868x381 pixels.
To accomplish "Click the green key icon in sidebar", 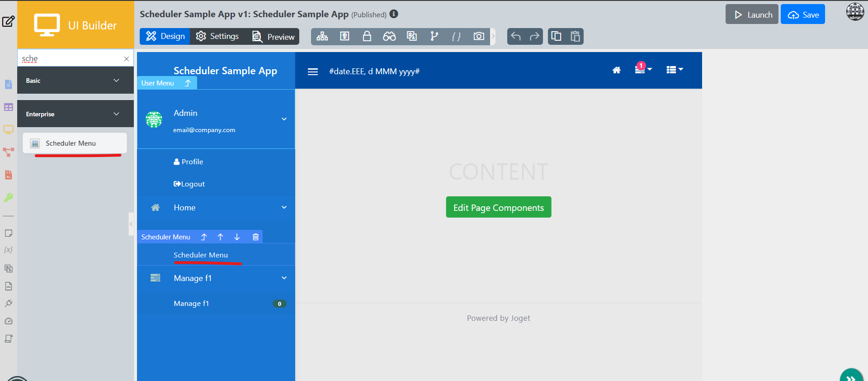I will click(x=9, y=197).
